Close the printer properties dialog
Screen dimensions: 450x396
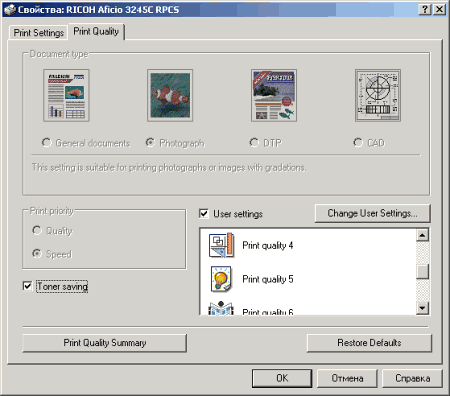[440, 9]
